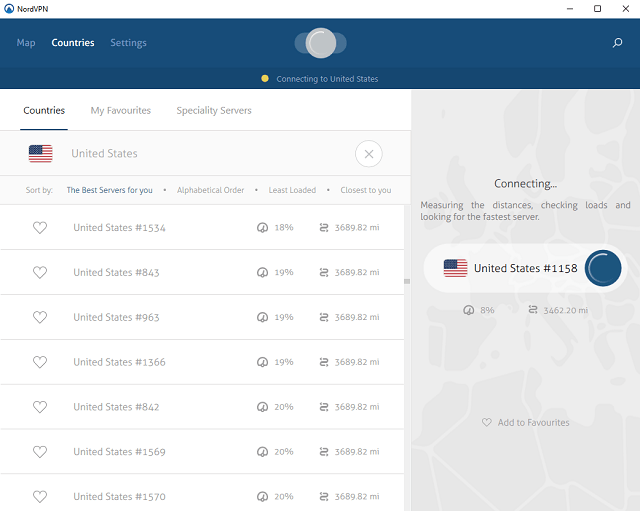The height and width of the screenshot is (511, 640).
Task: Favourite United States #843 heart icon
Action: coord(40,272)
